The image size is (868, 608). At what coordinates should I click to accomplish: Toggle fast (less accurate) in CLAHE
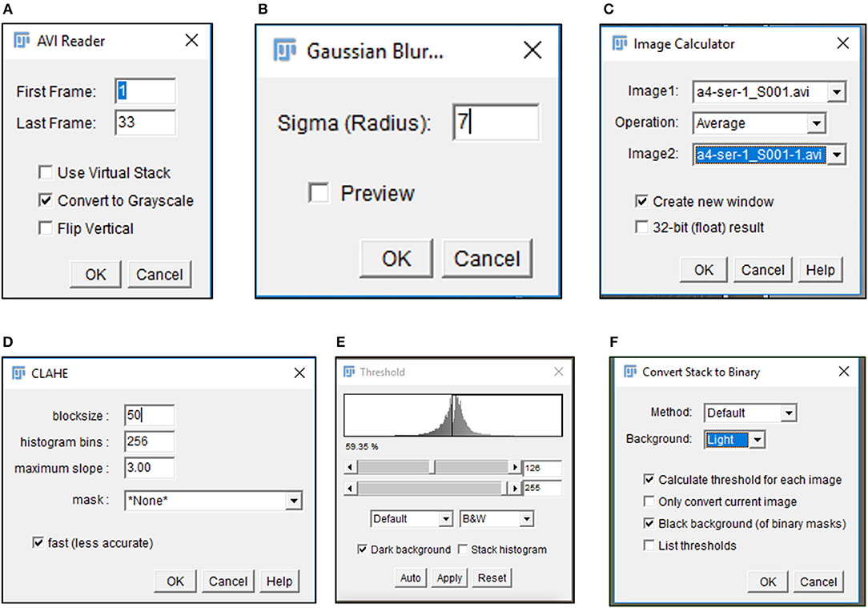click(38, 542)
